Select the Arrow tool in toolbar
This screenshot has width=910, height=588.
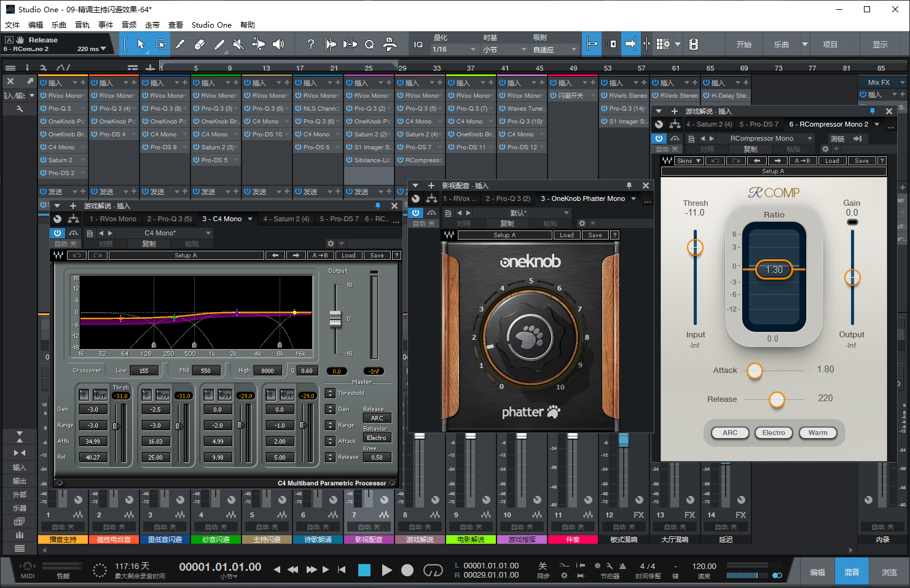point(141,44)
